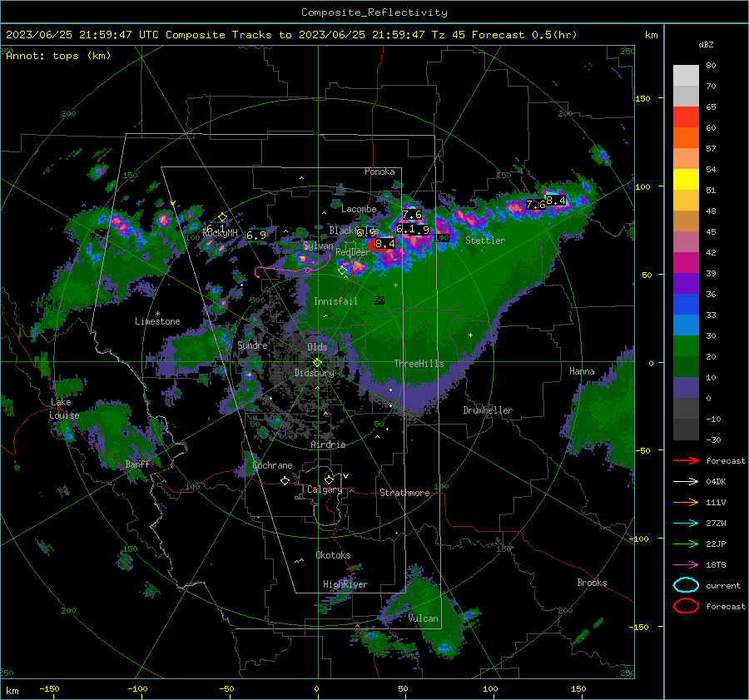Click the radar-center yellow diamond between Olds and Didsbury
This screenshot has height=700, width=749.
pos(317,362)
